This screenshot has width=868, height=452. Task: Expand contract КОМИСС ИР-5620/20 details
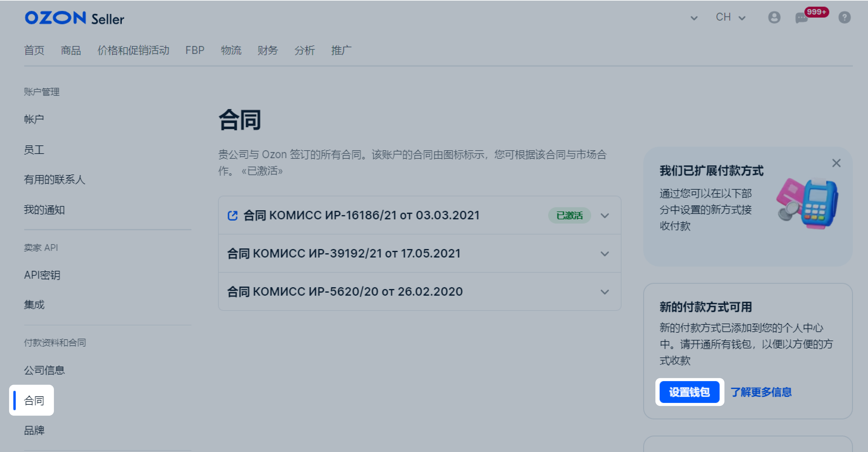(x=605, y=292)
